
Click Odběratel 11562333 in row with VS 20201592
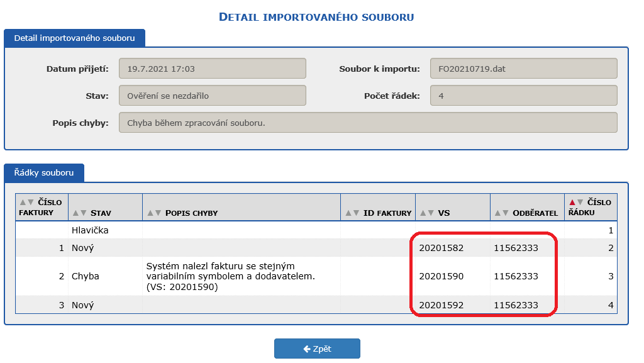point(516,305)
